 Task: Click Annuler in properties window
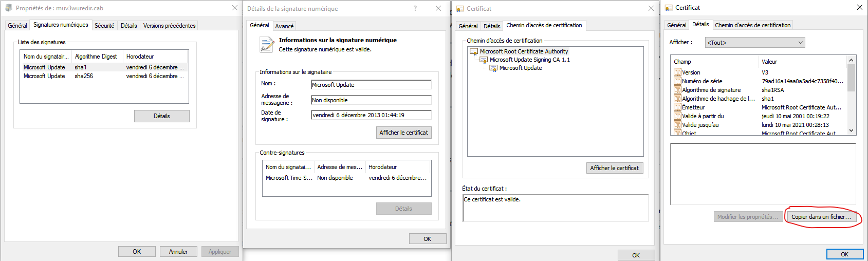(178, 252)
